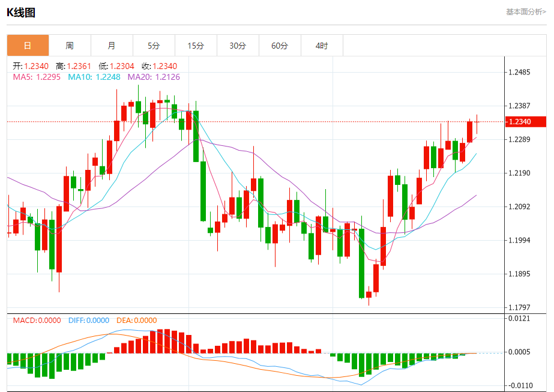This screenshot has height=392, width=554.
Task: Open the 30分 interval tab
Action: point(238,45)
